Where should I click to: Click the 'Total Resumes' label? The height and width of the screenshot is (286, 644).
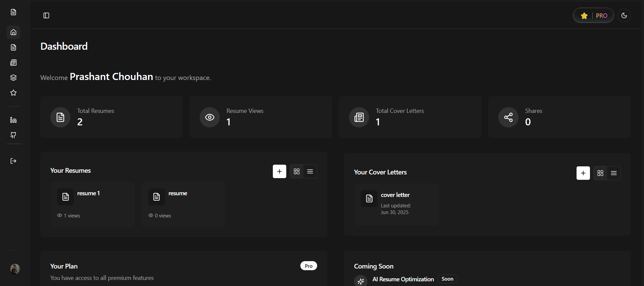(96, 111)
